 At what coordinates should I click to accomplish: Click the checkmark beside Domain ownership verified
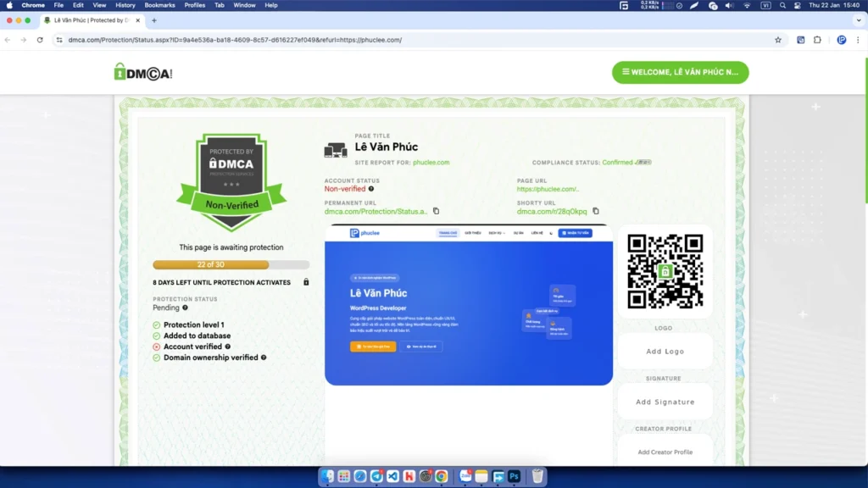(x=157, y=357)
